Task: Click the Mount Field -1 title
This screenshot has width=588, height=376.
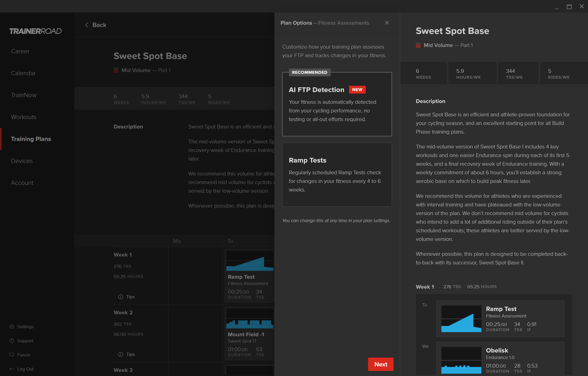Action: [246, 334]
